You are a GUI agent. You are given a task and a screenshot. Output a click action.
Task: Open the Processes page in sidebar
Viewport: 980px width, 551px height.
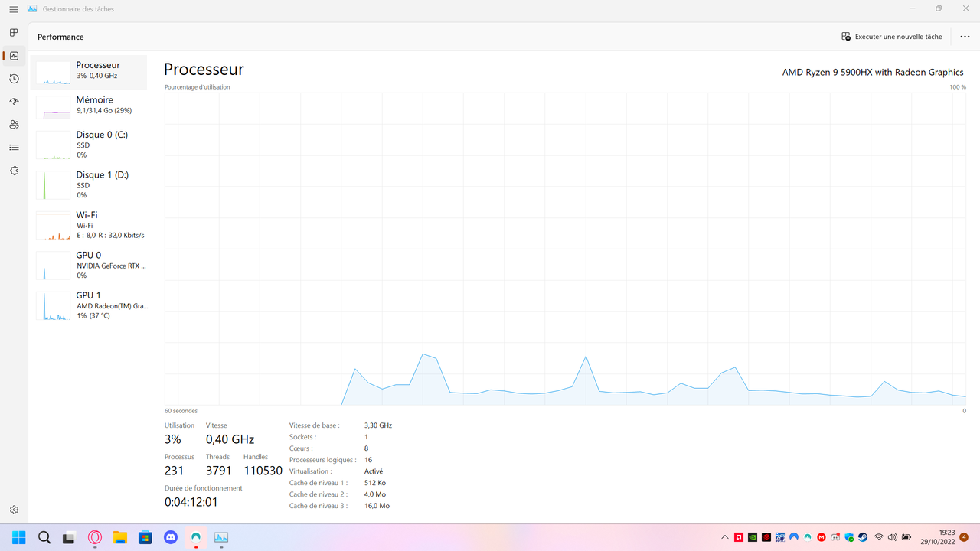tap(14, 33)
